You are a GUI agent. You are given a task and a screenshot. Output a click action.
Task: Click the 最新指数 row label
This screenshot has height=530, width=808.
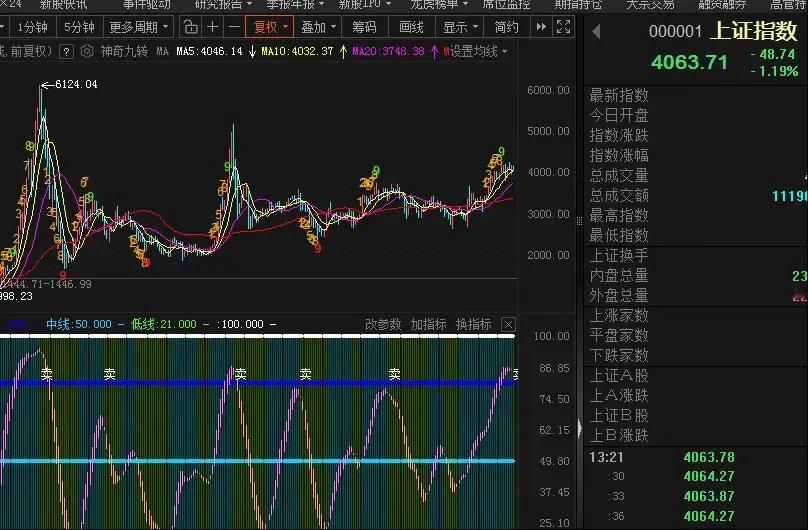point(619,95)
